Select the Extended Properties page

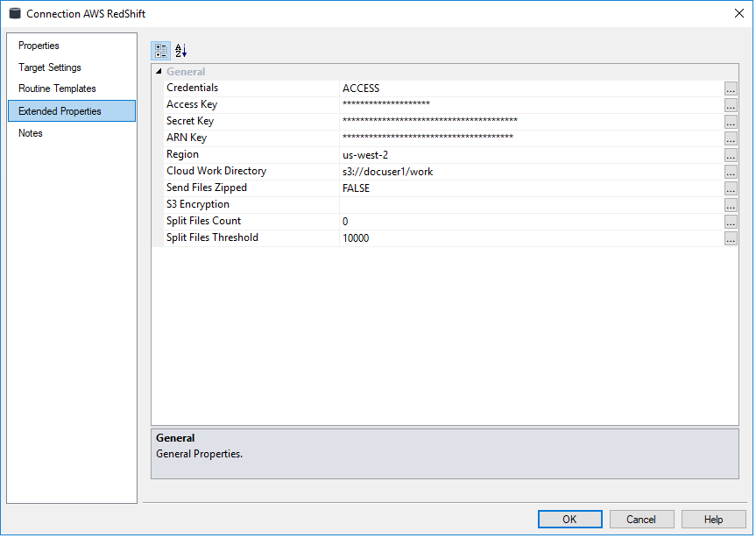tap(72, 111)
